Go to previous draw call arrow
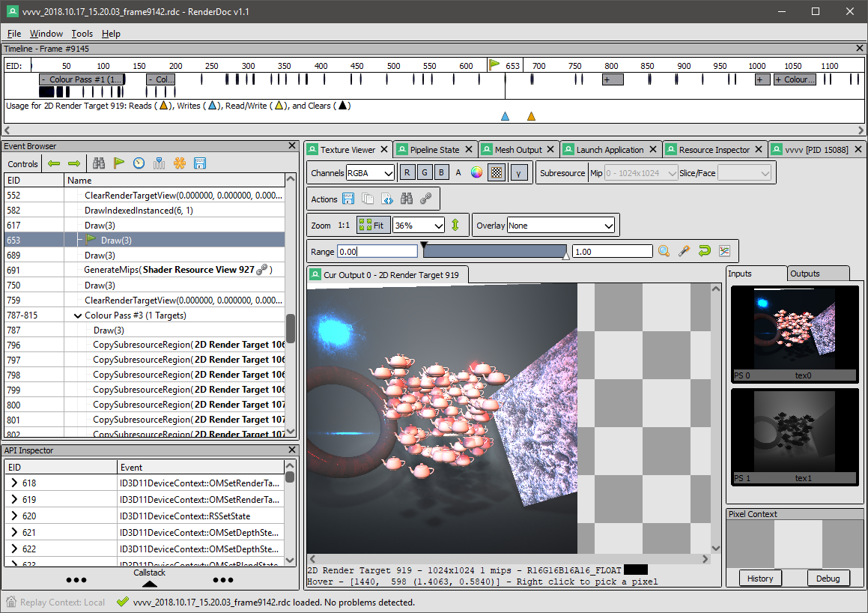The image size is (868, 613). 54,163
